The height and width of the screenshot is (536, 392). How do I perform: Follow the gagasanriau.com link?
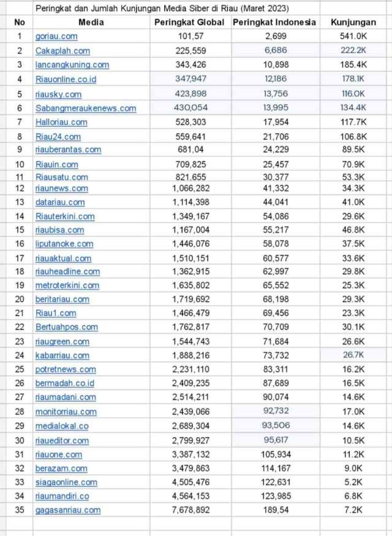pos(68,510)
